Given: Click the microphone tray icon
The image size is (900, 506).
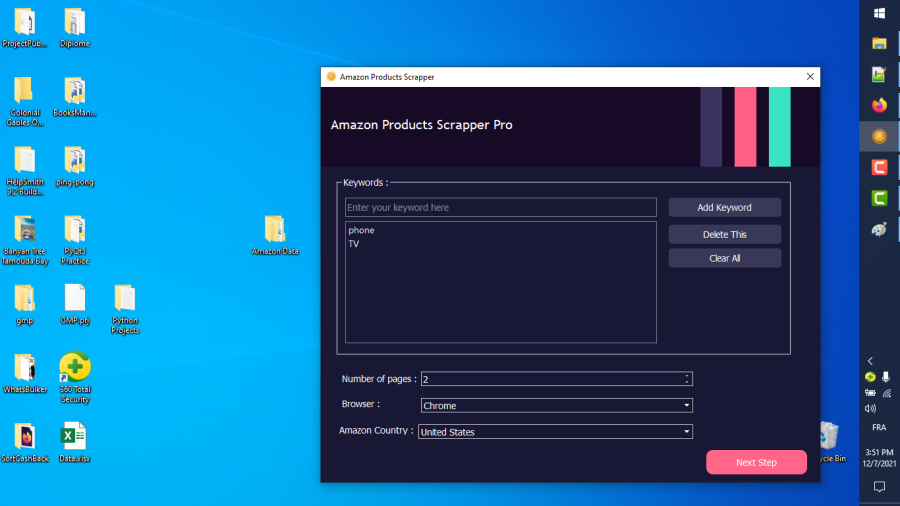Looking at the screenshot, I should [886, 377].
